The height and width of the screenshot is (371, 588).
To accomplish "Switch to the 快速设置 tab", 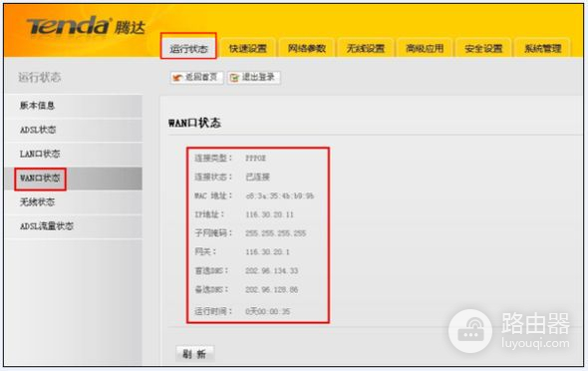I will click(248, 48).
